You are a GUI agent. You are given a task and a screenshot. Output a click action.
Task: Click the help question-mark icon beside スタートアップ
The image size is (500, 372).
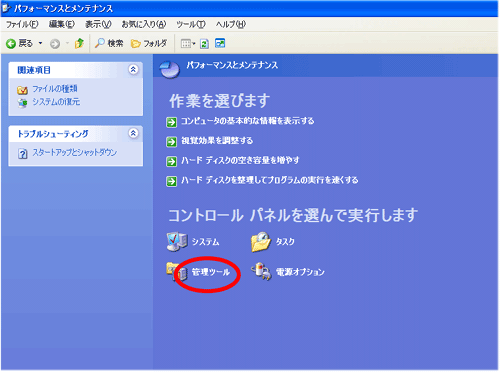point(23,154)
